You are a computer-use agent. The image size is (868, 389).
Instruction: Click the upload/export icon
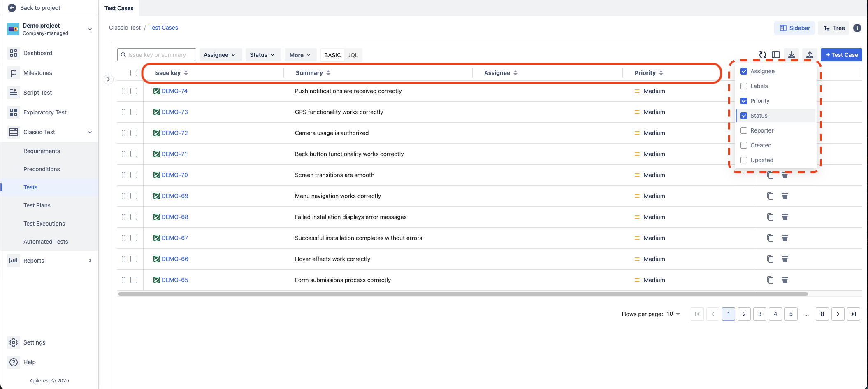809,55
